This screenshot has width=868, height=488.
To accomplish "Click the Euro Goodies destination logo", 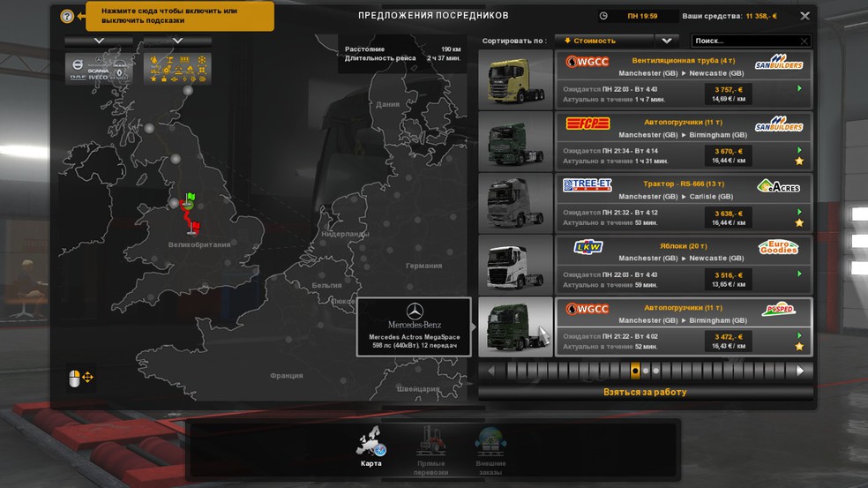I will (778, 247).
